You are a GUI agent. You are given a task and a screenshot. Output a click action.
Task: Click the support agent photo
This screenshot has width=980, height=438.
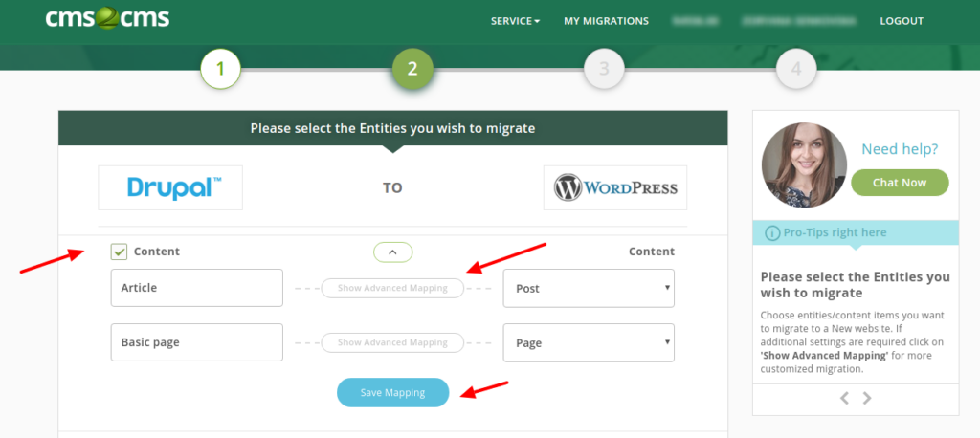click(x=804, y=164)
